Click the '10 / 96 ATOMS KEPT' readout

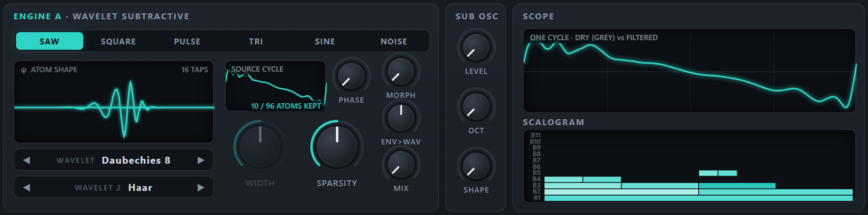click(x=286, y=106)
